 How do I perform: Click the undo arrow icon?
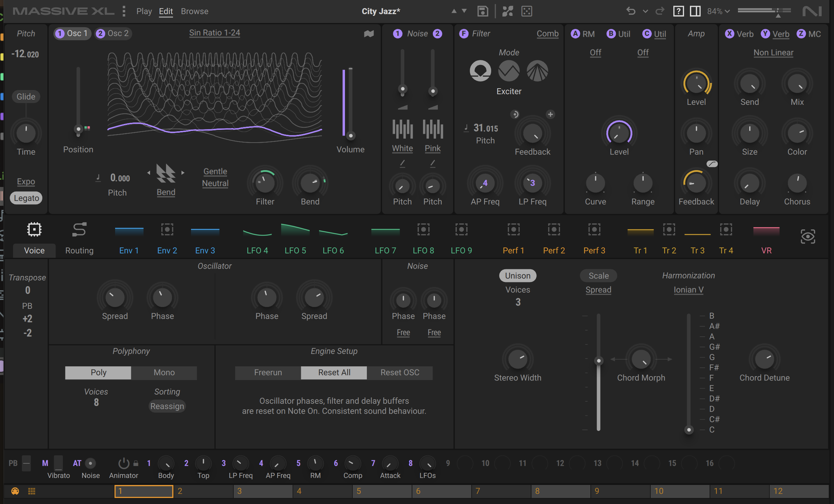pos(631,11)
